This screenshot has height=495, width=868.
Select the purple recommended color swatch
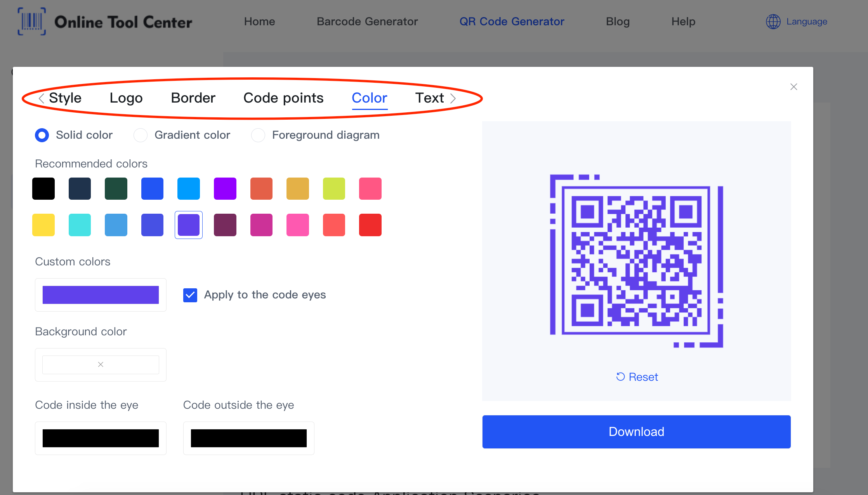(x=188, y=224)
